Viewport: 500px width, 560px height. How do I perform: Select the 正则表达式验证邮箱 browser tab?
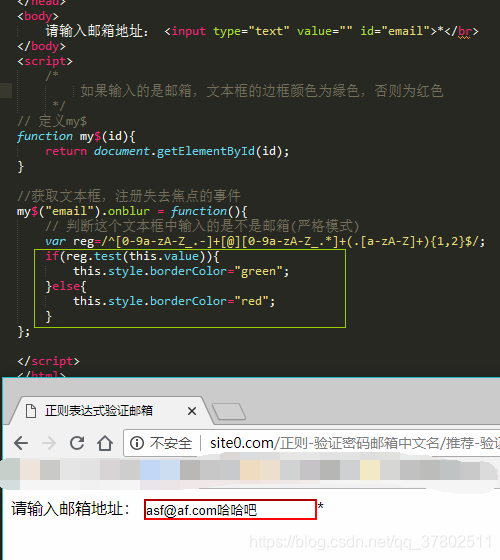click(111, 411)
